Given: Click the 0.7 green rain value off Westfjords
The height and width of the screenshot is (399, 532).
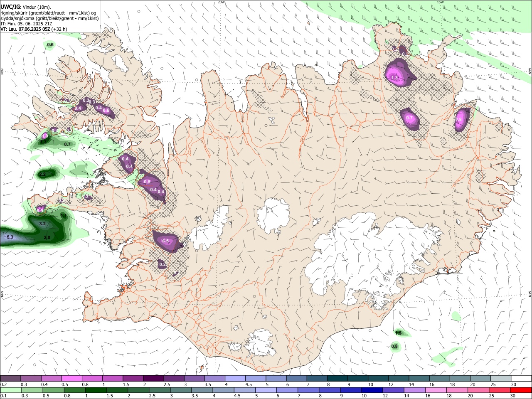Looking at the screenshot, I should [x=67, y=144].
